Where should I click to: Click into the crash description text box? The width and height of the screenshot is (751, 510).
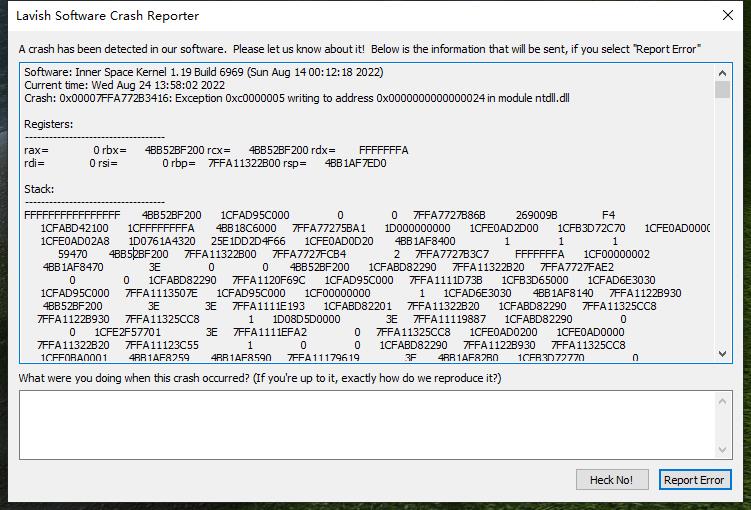367,425
